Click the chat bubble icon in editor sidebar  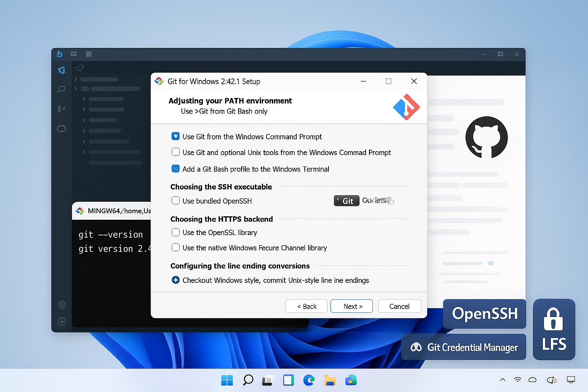click(61, 129)
